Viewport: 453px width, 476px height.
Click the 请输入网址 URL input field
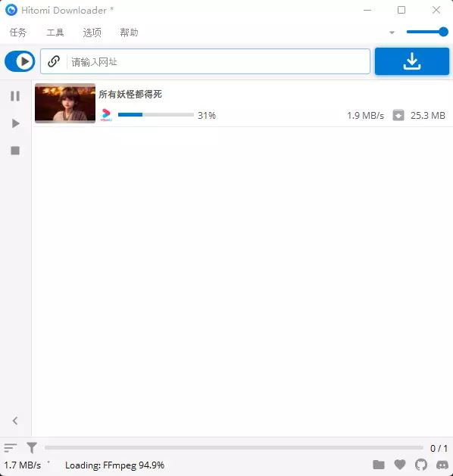pos(218,61)
